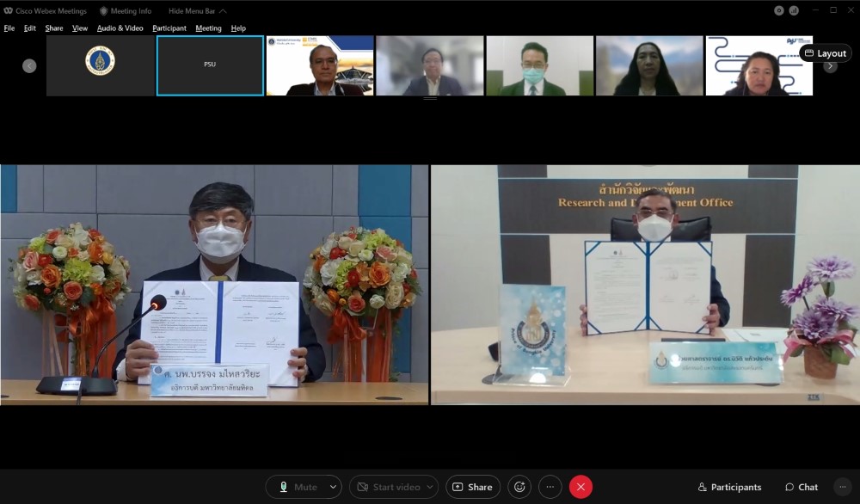
Task: Click the red leave meeting button
Action: (580, 487)
